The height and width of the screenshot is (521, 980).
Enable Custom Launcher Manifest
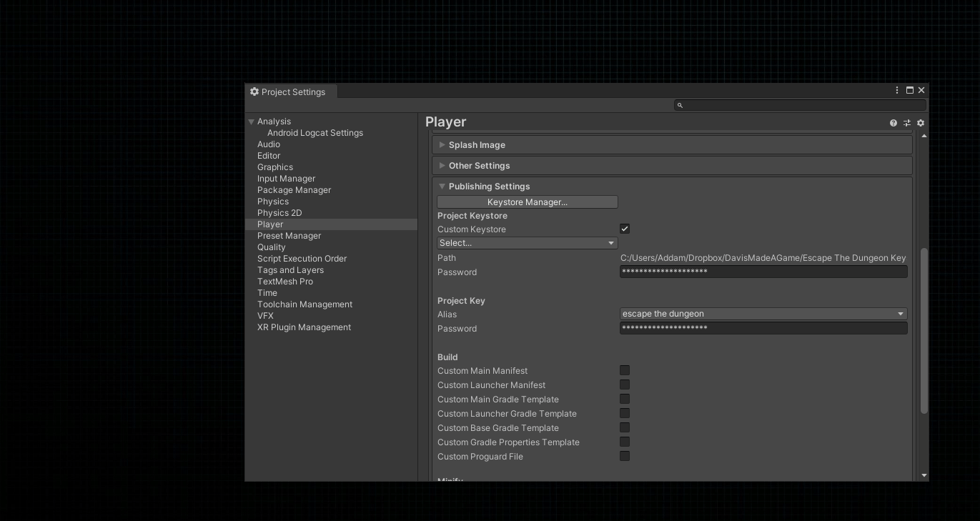[625, 384]
